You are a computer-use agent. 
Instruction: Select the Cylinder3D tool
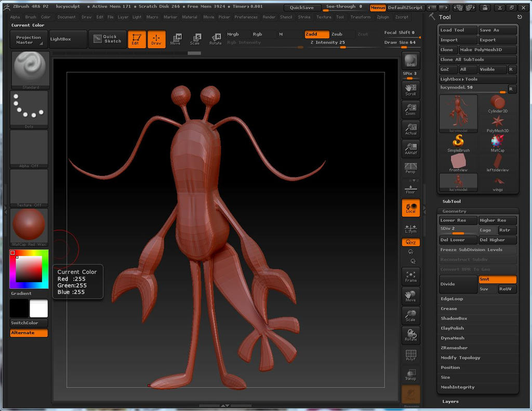[x=497, y=104]
